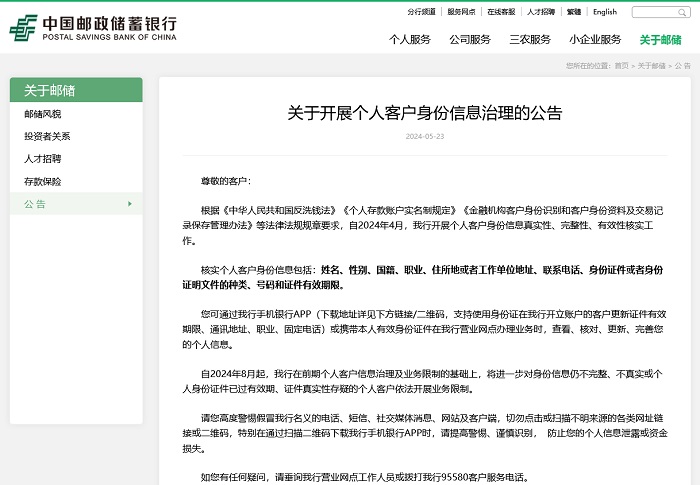700x485 pixels.
Task: Click the sentence mentioning 95580客户服务电话
Action: tap(364, 477)
